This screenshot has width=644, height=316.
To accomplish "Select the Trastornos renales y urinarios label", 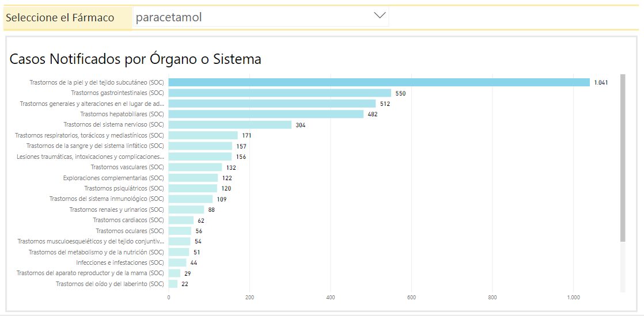I will 116,210.
